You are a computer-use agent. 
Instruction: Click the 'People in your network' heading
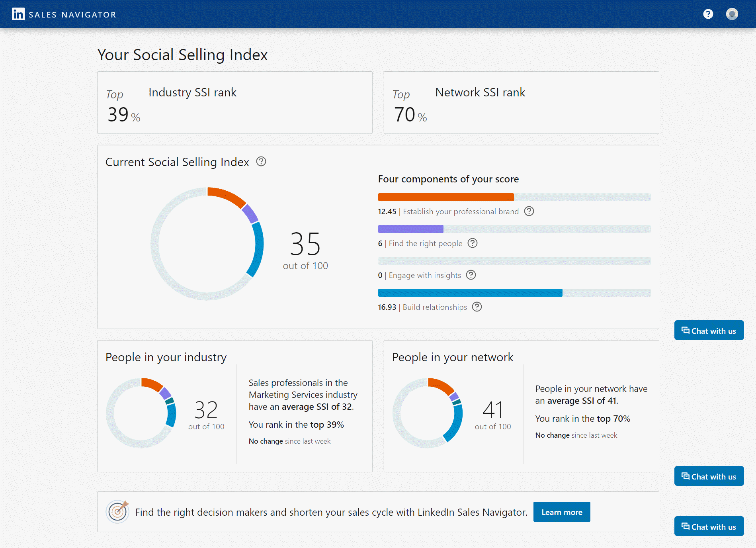click(x=453, y=357)
